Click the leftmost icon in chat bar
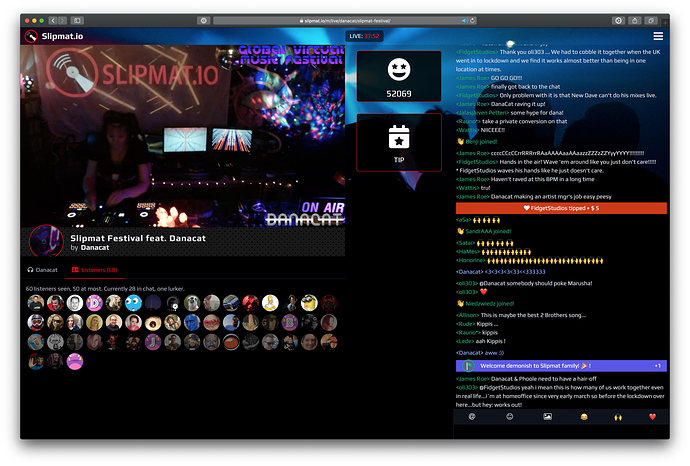This screenshot has height=466, width=690. click(x=472, y=416)
